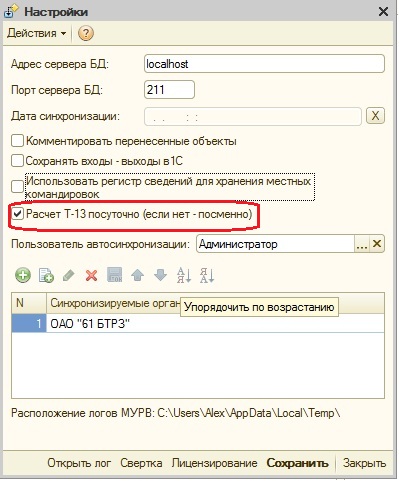Close the Настройки window
The height and width of the screenshot is (481, 399).
click(x=383, y=12)
